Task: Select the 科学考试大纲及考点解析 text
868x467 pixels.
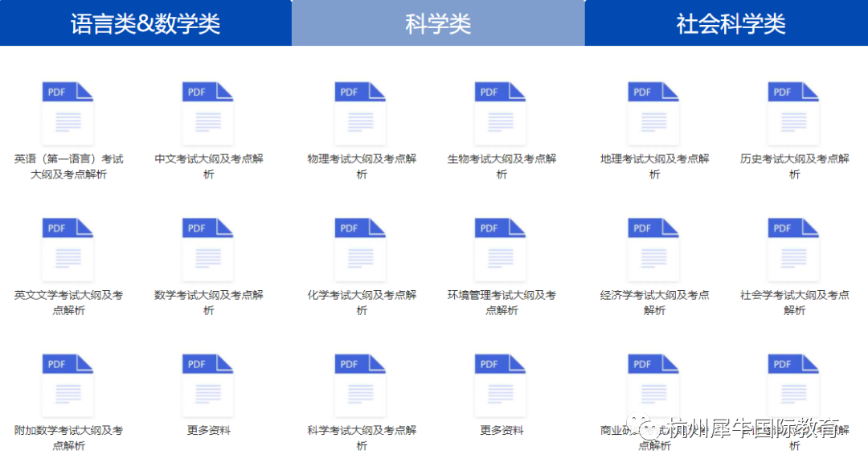Action: [362, 438]
